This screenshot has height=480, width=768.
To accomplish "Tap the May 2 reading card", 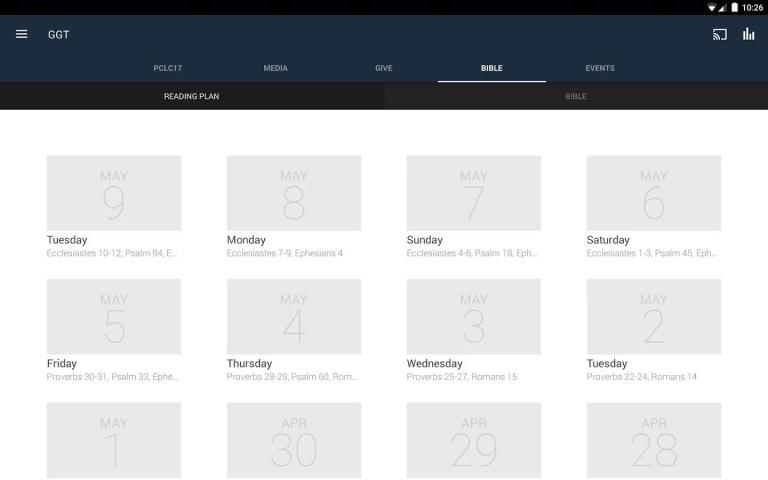I will [x=654, y=317].
